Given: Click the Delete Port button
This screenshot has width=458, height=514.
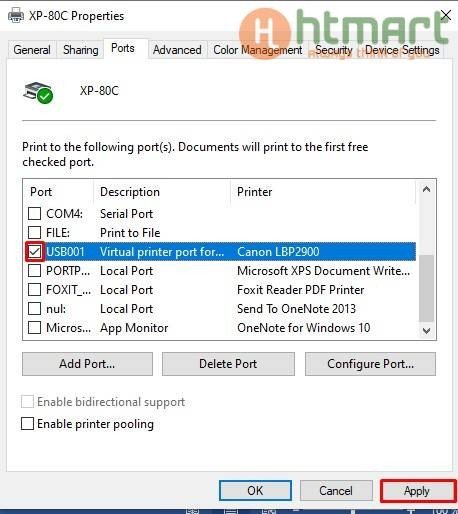Looking at the screenshot, I should (228, 364).
